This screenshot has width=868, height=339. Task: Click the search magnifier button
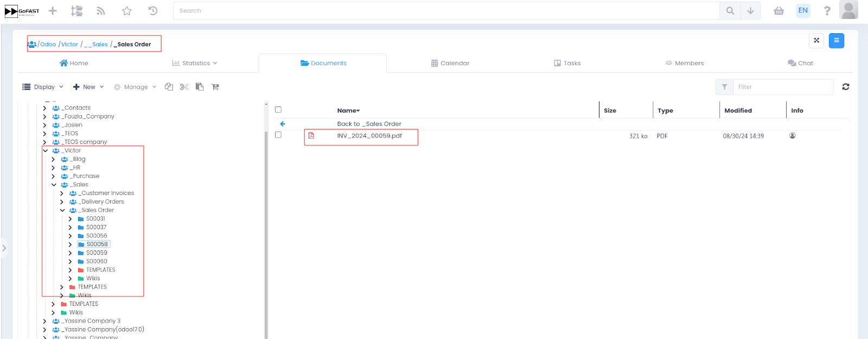pos(730,10)
